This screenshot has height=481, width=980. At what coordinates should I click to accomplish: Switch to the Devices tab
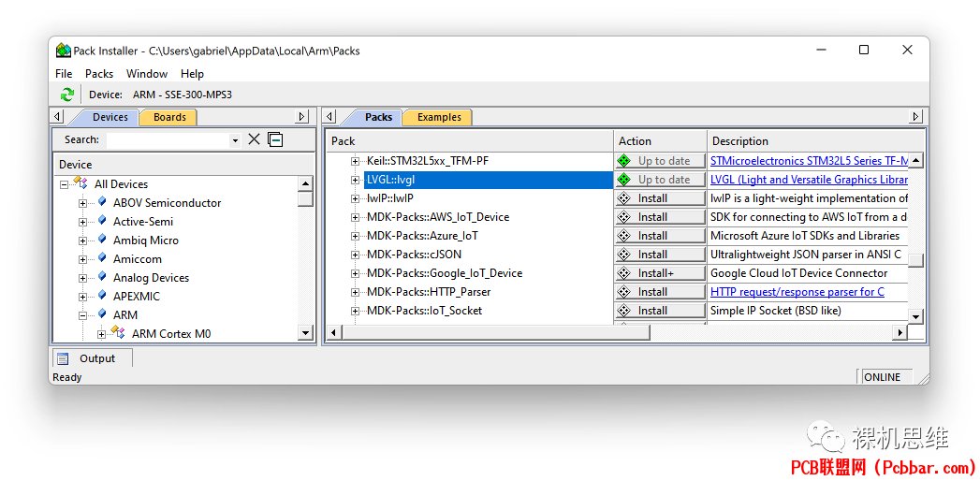[110, 117]
